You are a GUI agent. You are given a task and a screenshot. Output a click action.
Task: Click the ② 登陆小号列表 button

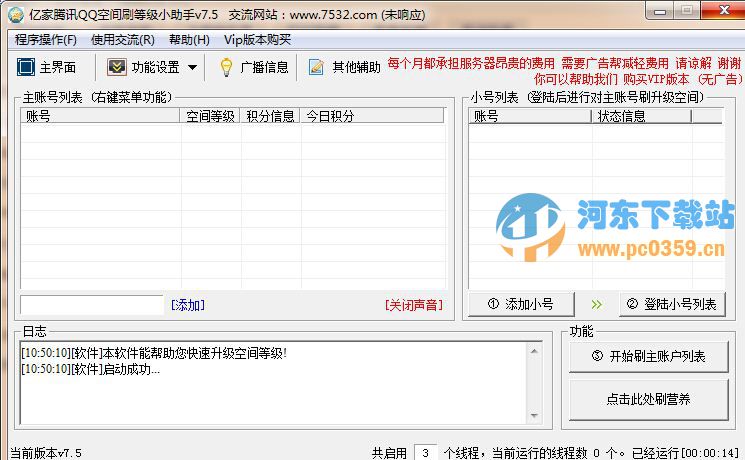point(672,304)
